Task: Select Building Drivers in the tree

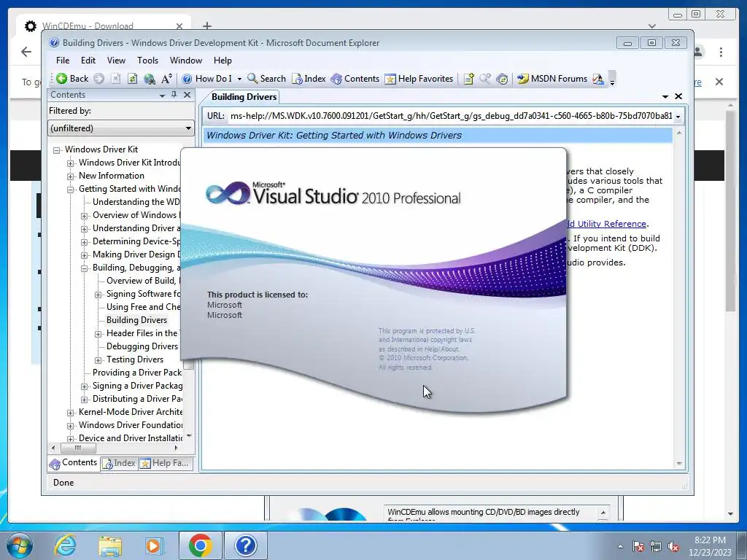Action: click(136, 320)
